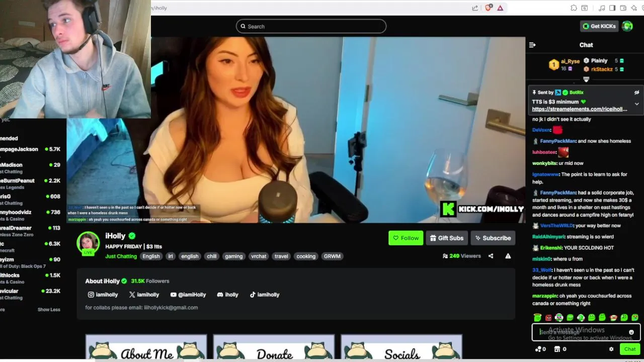Click Get KICKs button

coord(599,26)
